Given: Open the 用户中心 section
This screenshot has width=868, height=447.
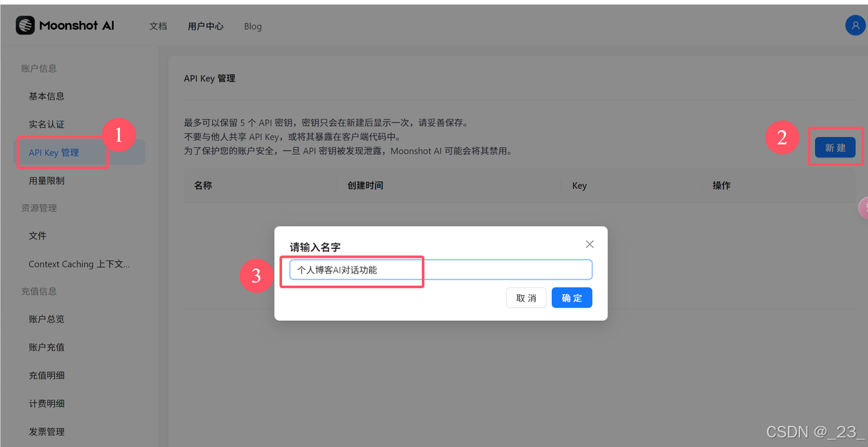Looking at the screenshot, I should click(205, 26).
